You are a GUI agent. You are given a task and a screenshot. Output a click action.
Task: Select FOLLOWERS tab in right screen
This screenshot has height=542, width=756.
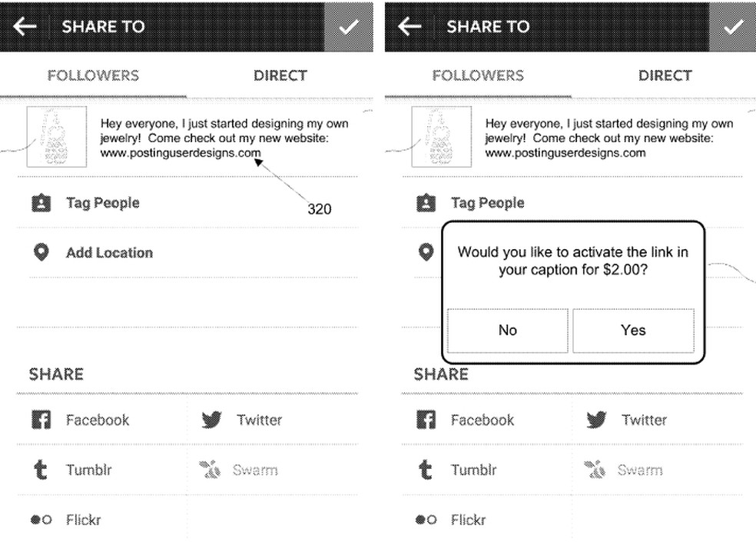478,76
